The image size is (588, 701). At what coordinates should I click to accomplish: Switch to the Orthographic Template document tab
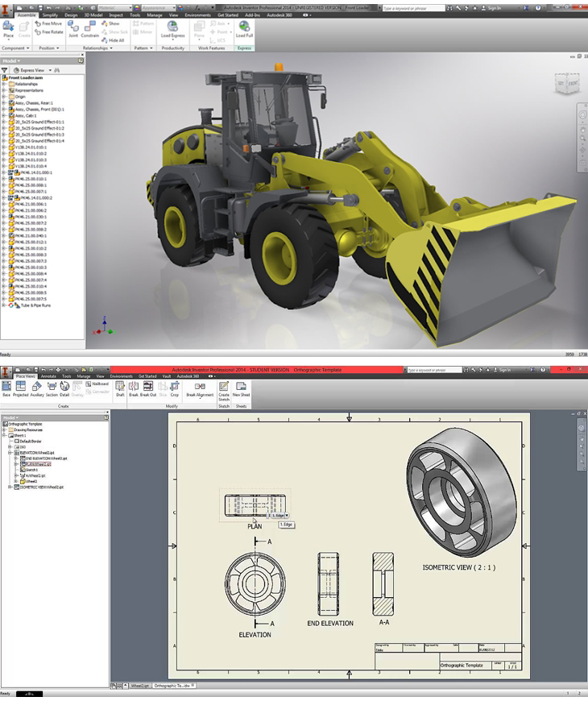[x=172, y=686]
